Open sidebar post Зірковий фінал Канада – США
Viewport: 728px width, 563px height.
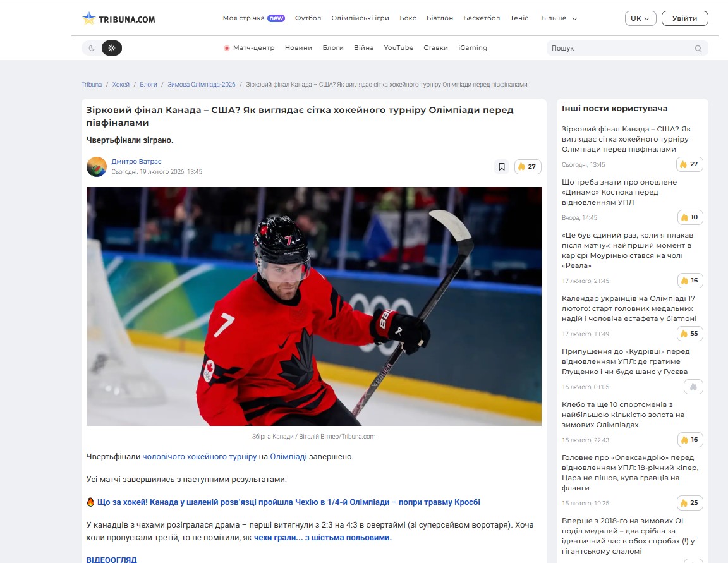(x=626, y=139)
